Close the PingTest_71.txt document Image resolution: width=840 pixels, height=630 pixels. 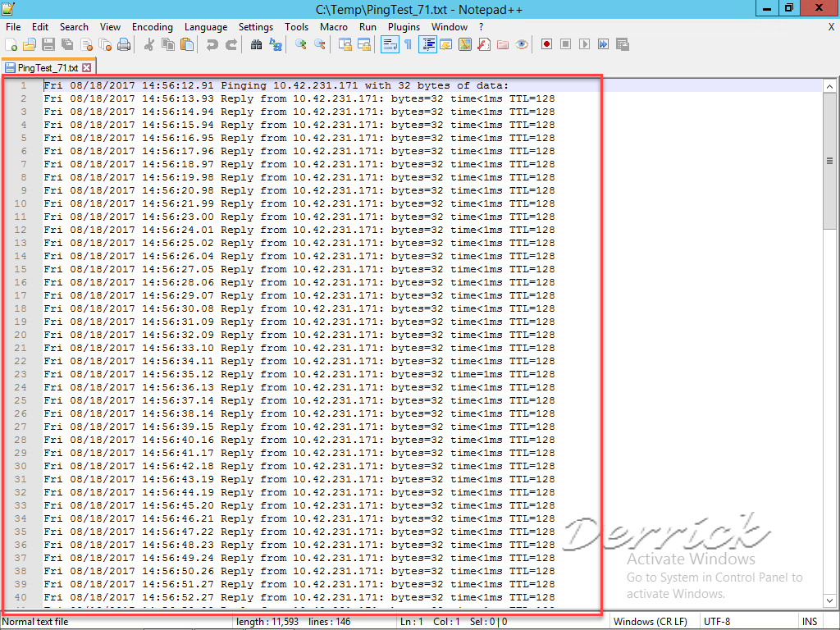tap(87, 67)
